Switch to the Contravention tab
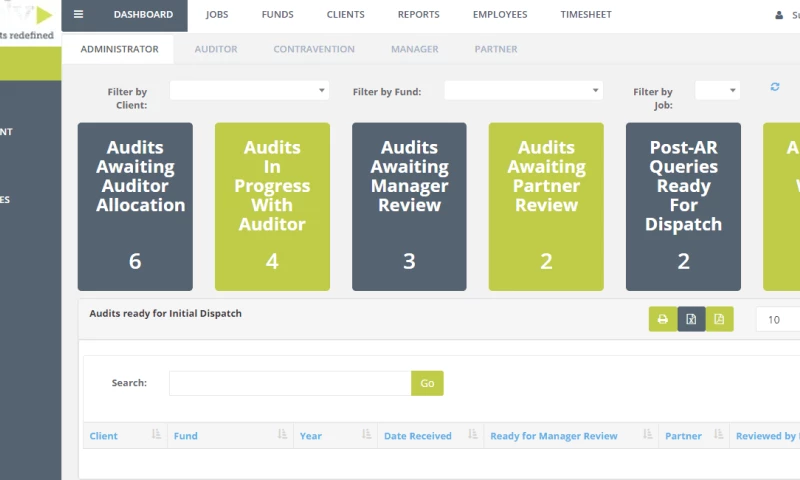Viewport: 800px width, 480px height. point(314,49)
